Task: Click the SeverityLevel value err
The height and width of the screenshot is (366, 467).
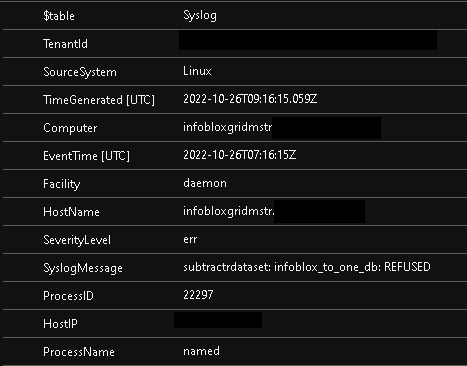Action: point(190,239)
